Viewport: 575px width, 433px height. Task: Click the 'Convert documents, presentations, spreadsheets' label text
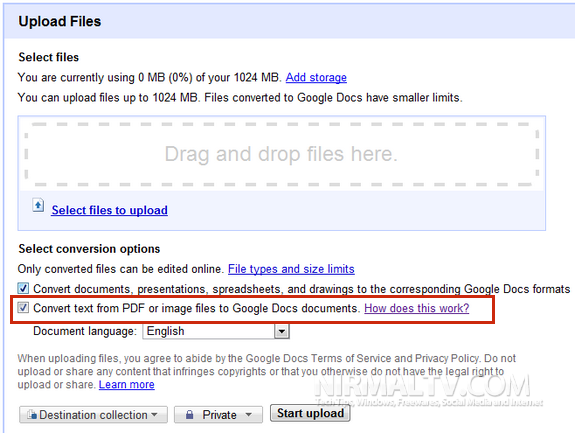point(301,289)
